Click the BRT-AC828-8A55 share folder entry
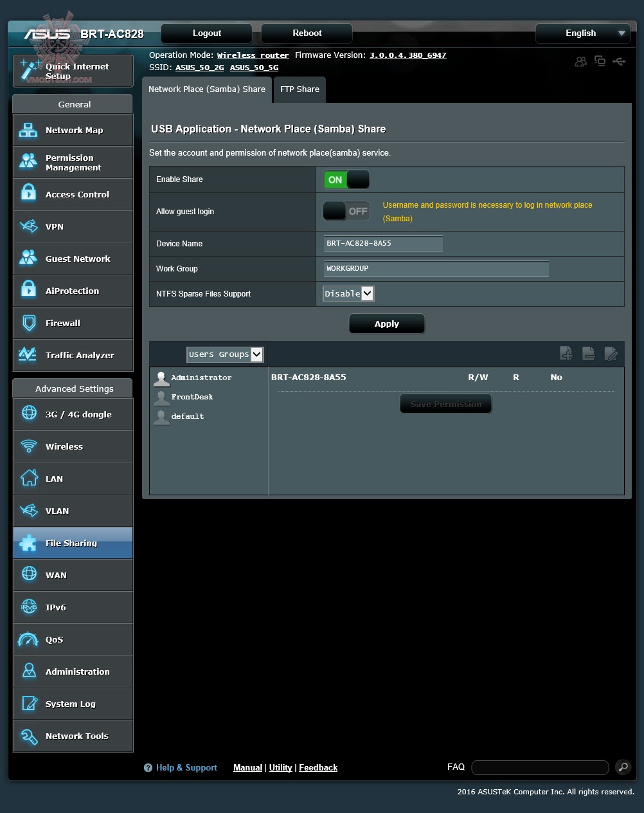Image resolution: width=644 pixels, height=813 pixels. [x=309, y=378]
